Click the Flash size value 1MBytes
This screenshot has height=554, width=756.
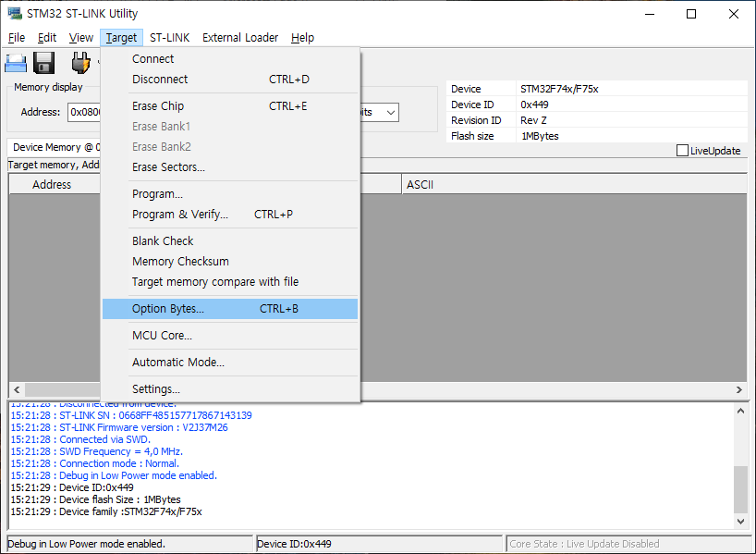point(540,136)
